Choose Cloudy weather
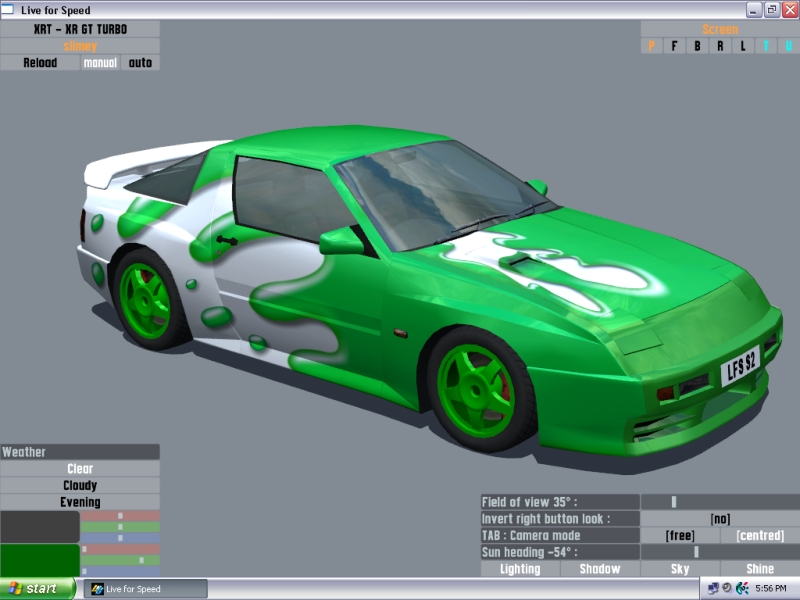 pos(80,485)
